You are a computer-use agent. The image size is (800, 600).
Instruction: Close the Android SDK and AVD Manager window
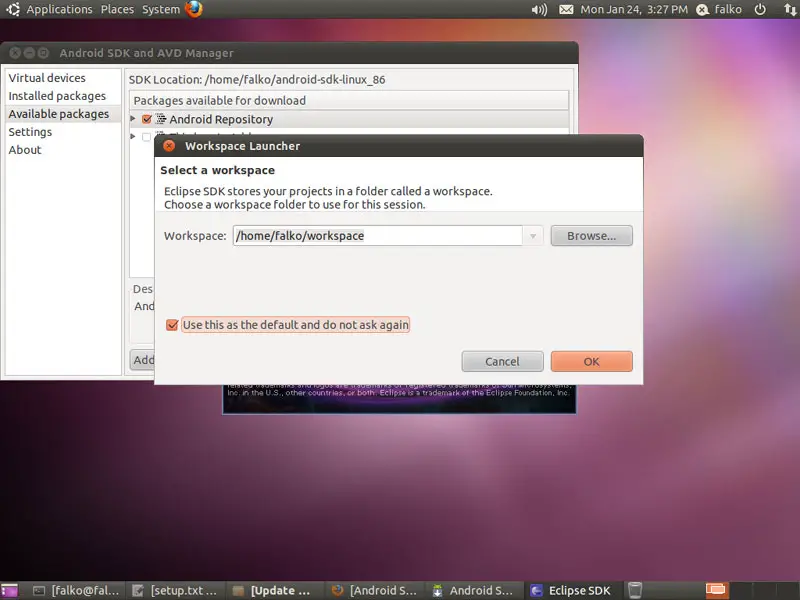(15, 53)
